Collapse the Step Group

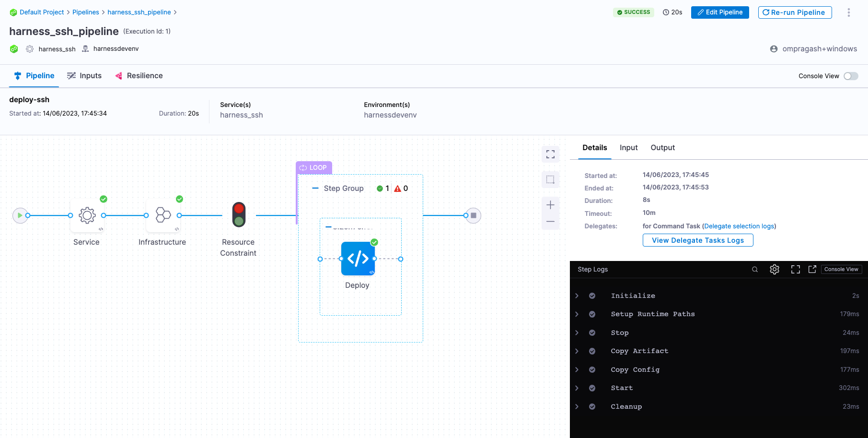pyautogui.click(x=315, y=189)
